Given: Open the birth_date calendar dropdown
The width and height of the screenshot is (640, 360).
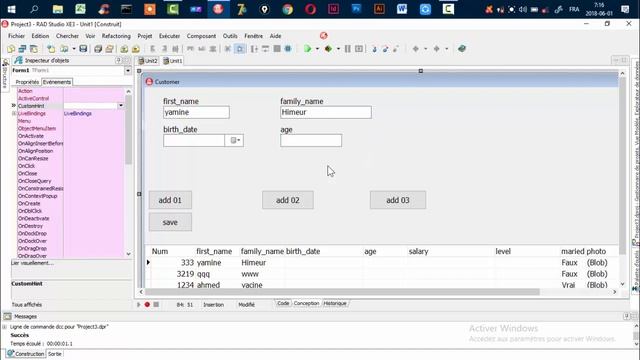Looking at the screenshot, I should point(234,140).
